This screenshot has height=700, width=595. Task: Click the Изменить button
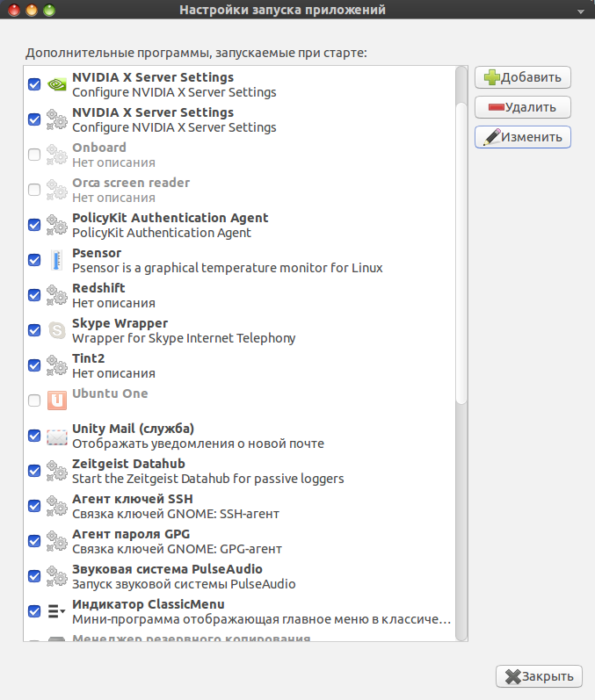pyautogui.click(x=523, y=137)
